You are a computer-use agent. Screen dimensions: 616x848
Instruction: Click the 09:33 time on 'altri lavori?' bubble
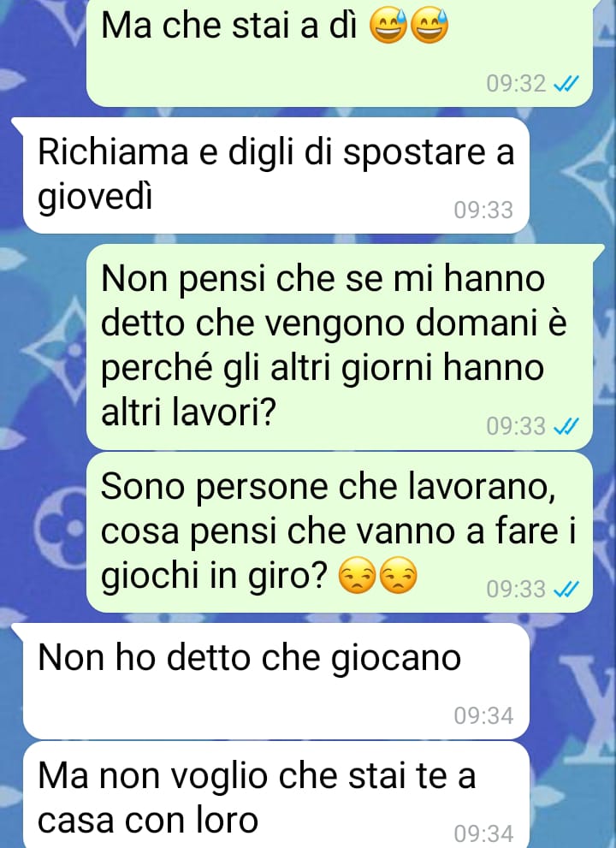(516, 426)
